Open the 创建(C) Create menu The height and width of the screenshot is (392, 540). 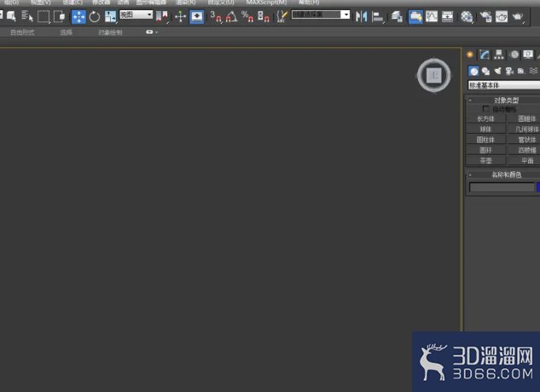click(x=73, y=3)
